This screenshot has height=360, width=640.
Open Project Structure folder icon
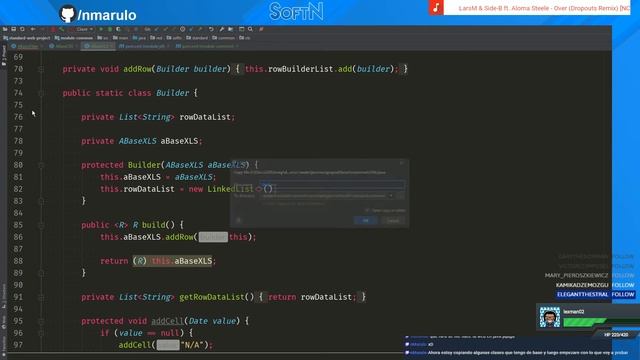coord(231,29)
